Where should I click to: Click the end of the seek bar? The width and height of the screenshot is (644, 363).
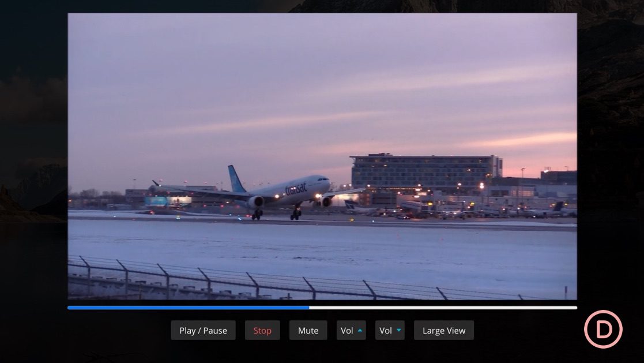(x=574, y=308)
